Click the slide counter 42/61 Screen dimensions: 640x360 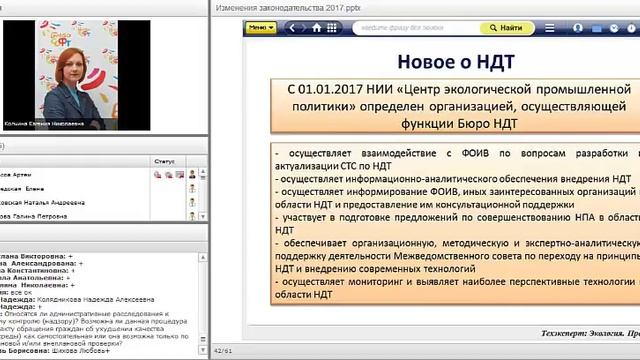click(223, 351)
